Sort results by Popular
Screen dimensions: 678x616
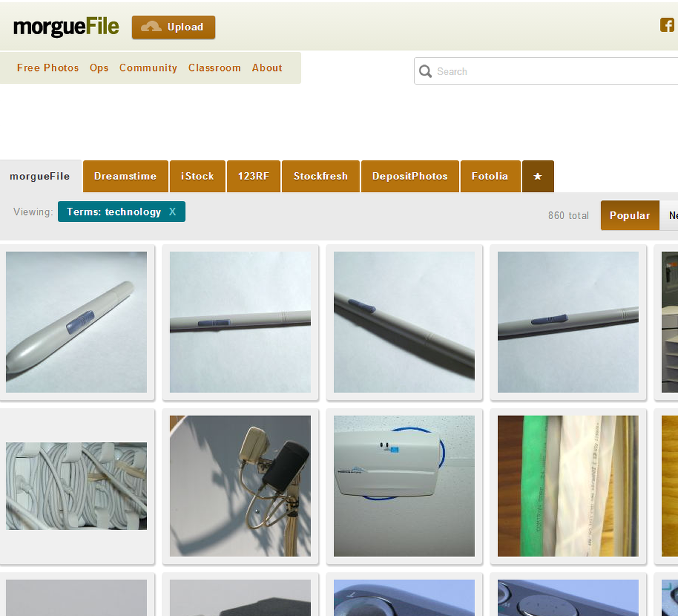click(x=630, y=215)
